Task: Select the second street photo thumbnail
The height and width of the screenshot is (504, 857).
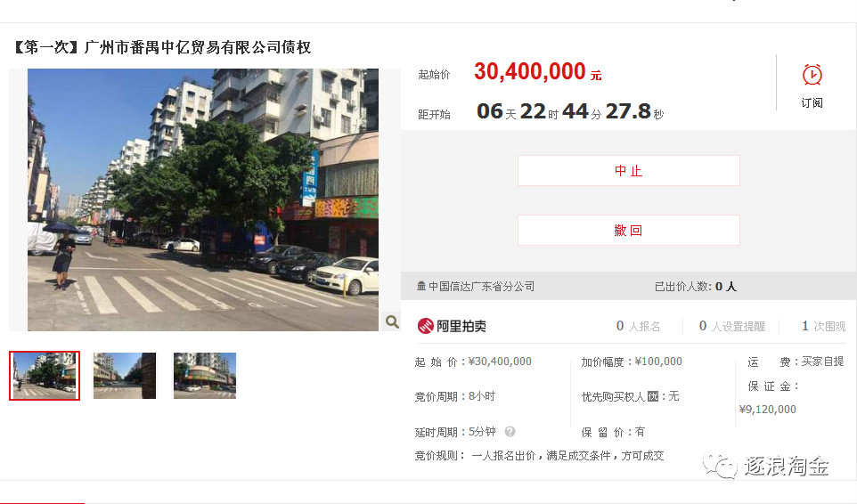Action: [x=125, y=376]
